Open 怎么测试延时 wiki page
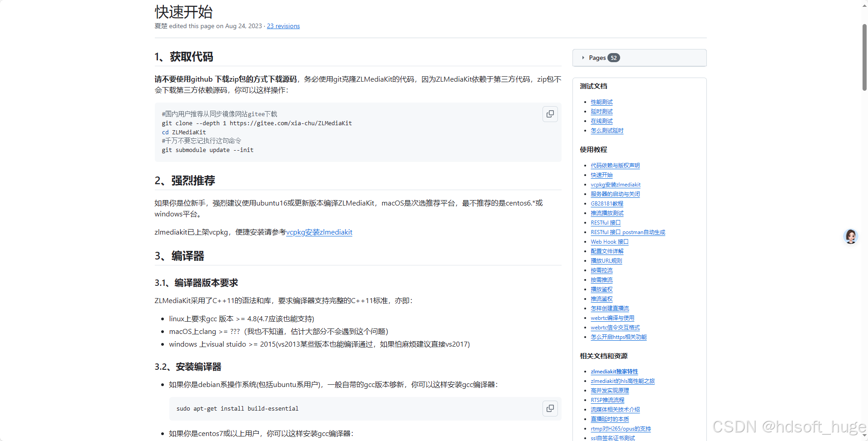The image size is (868, 441). coord(607,131)
